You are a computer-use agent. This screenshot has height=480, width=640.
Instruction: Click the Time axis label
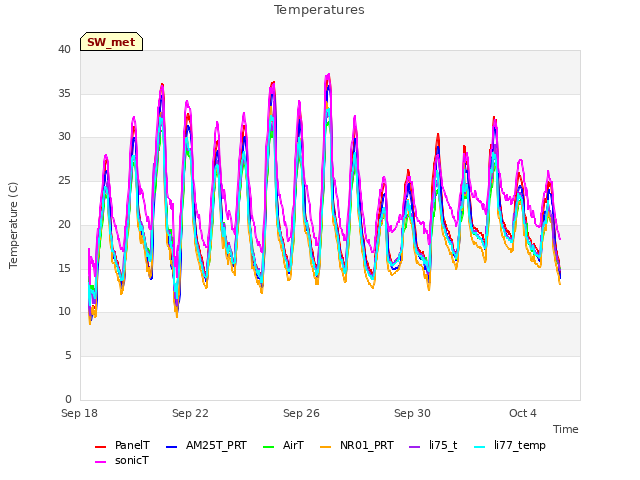[566, 429]
